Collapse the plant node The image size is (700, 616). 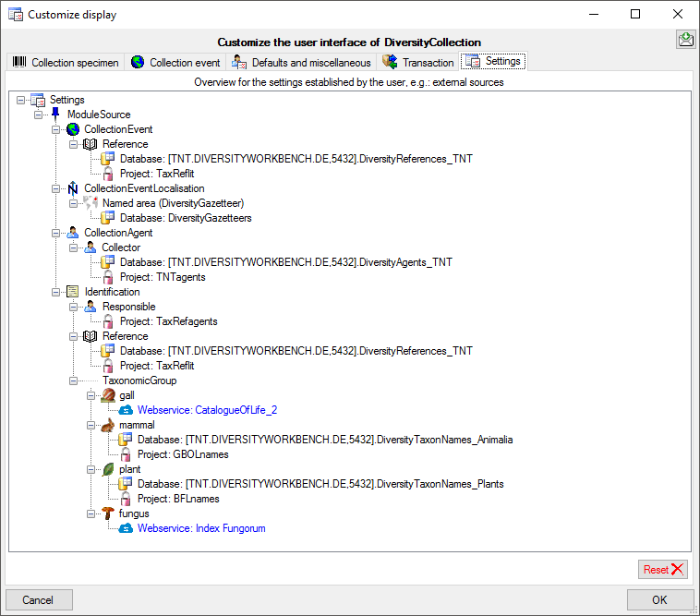91,469
